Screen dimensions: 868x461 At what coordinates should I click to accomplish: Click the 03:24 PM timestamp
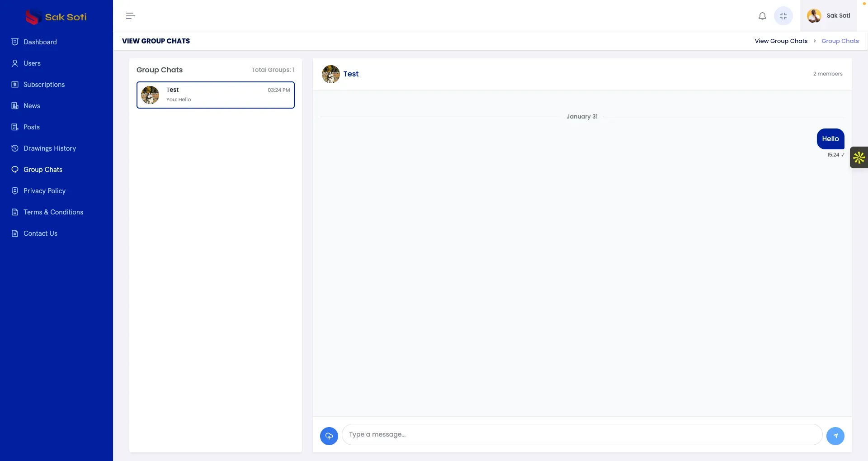(278, 90)
